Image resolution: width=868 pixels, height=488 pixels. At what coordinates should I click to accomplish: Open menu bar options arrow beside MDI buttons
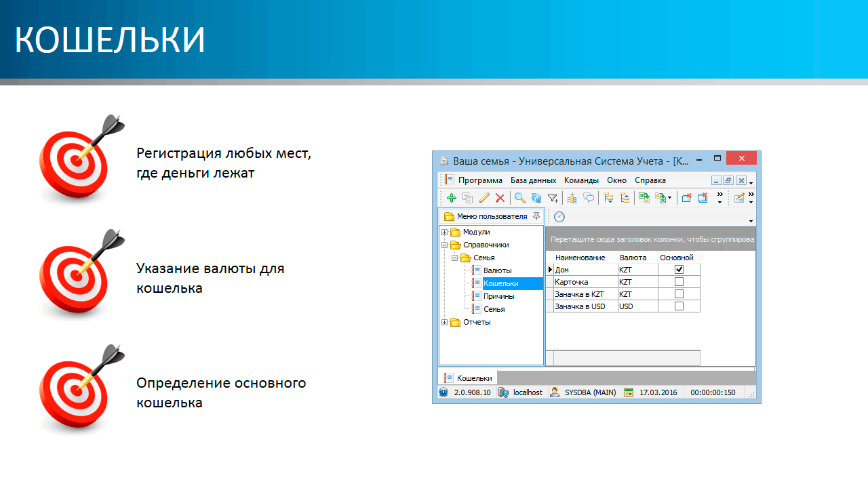[x=751, y=184]
